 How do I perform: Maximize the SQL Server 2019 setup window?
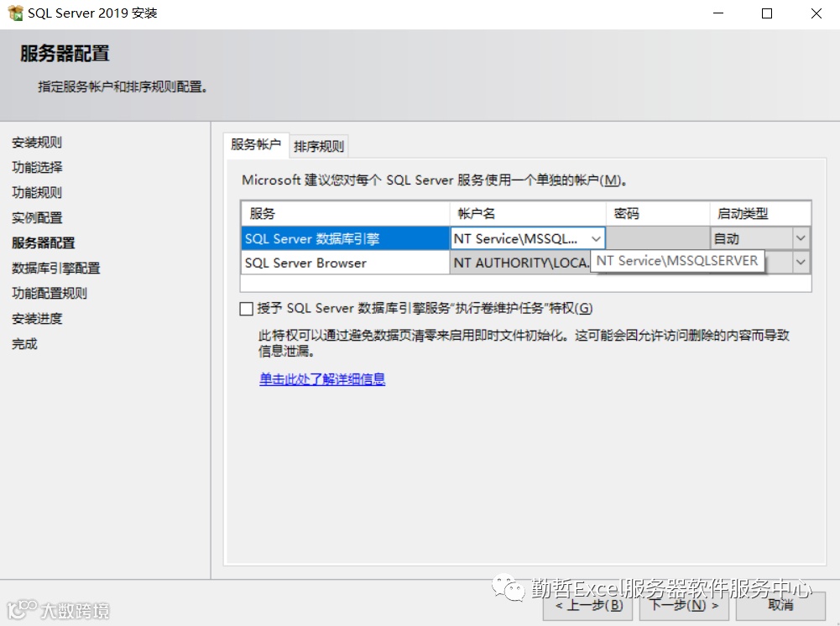pyautogui.click(x=767, y=13)
